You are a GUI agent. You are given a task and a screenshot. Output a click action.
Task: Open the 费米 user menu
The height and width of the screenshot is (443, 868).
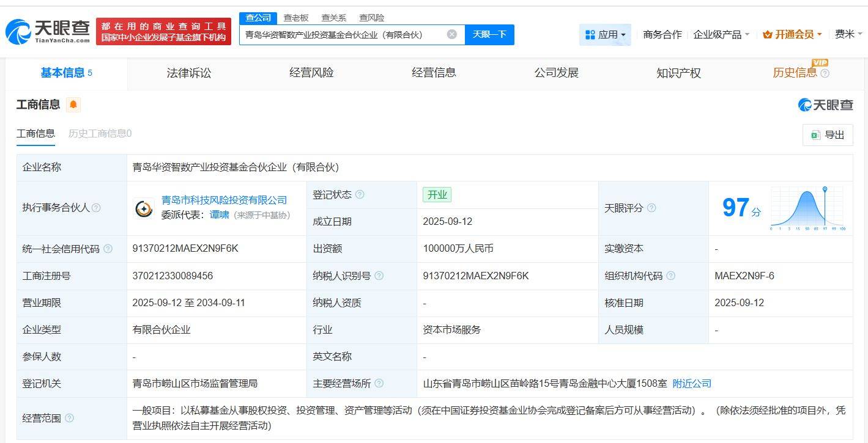(x=848, y=34)
